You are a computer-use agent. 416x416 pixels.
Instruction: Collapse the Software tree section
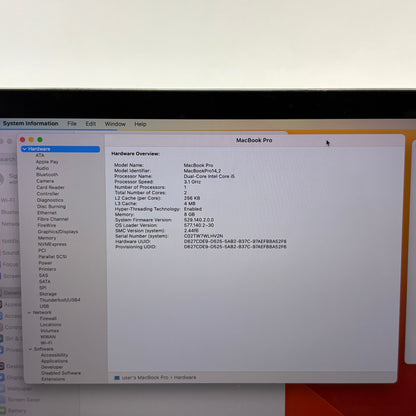coord(30,349)
